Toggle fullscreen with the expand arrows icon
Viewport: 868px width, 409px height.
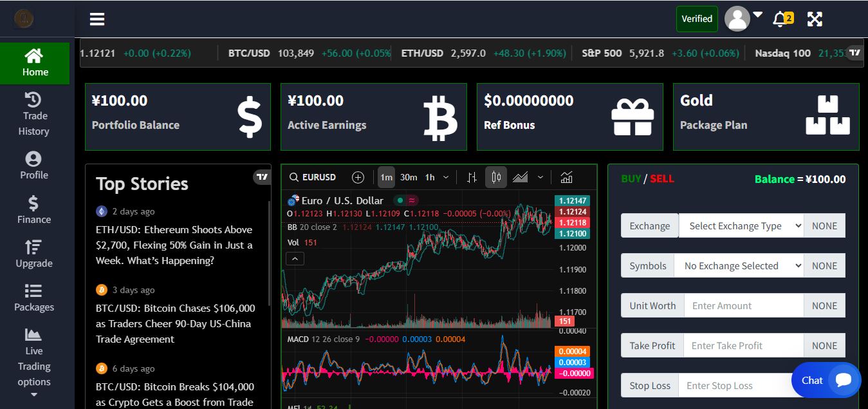pyautogui.click(x=815, y=19)
